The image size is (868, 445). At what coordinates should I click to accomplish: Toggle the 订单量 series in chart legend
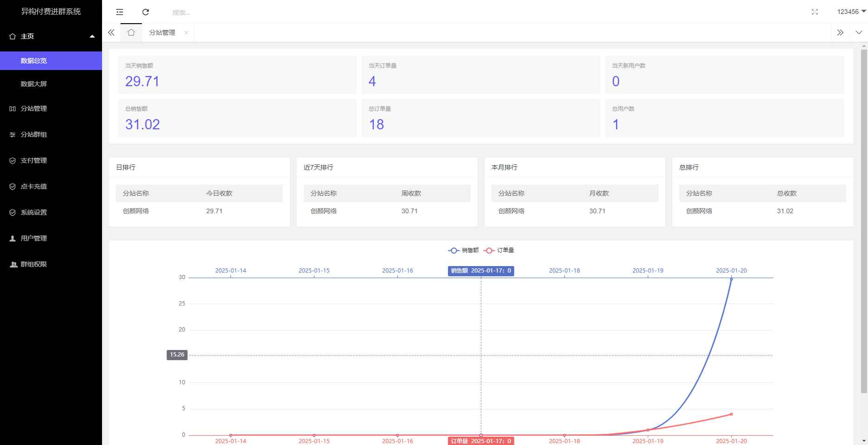pos(499,250)
